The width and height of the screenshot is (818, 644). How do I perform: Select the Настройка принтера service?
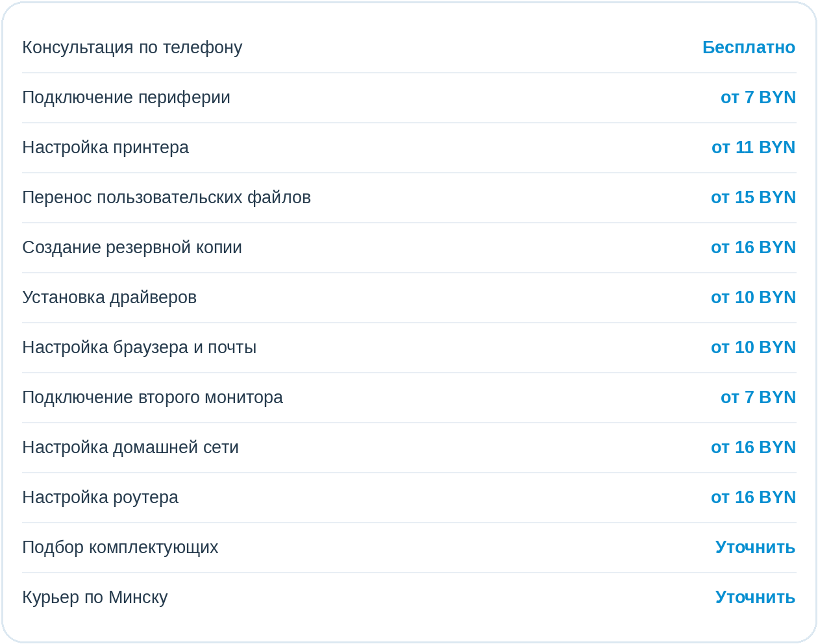point(106,148)
